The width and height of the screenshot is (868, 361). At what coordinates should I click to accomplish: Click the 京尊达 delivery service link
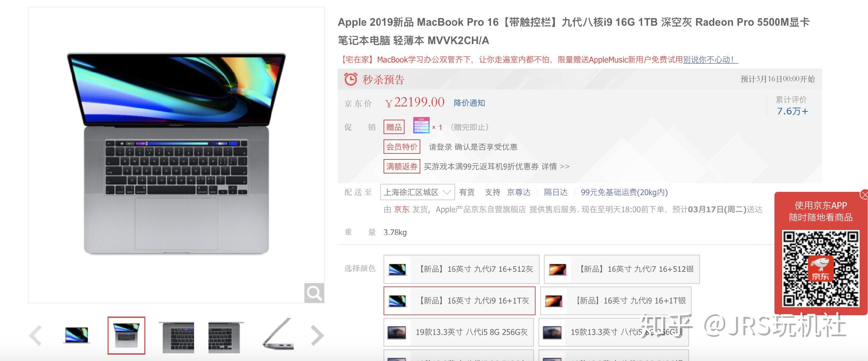(519, 192)
